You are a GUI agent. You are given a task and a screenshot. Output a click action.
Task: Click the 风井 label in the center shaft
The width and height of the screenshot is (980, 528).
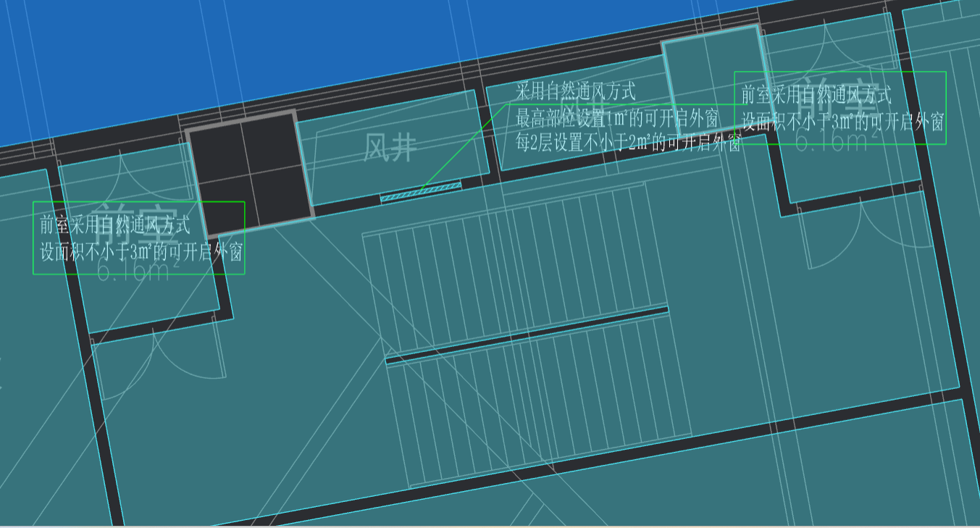[390, 148]
